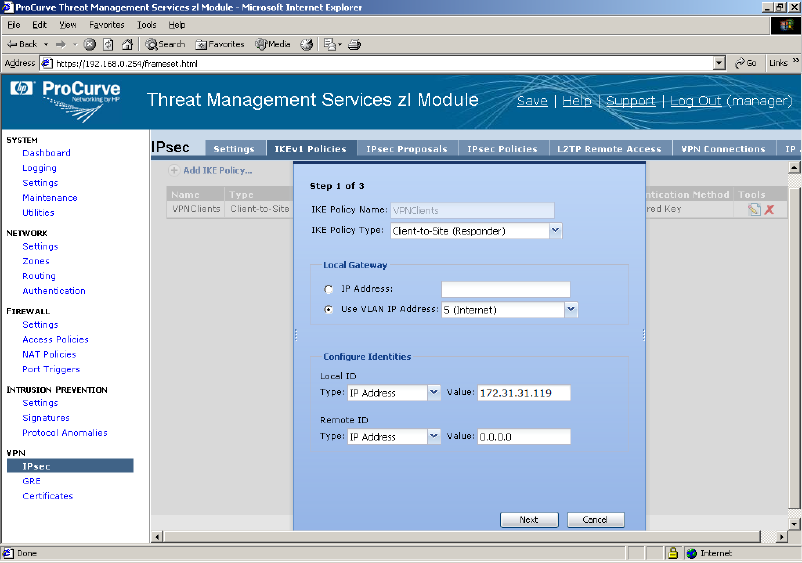802x563 pixels.
Task: Open the address bar history dropdown
Action: pos(719,63)
